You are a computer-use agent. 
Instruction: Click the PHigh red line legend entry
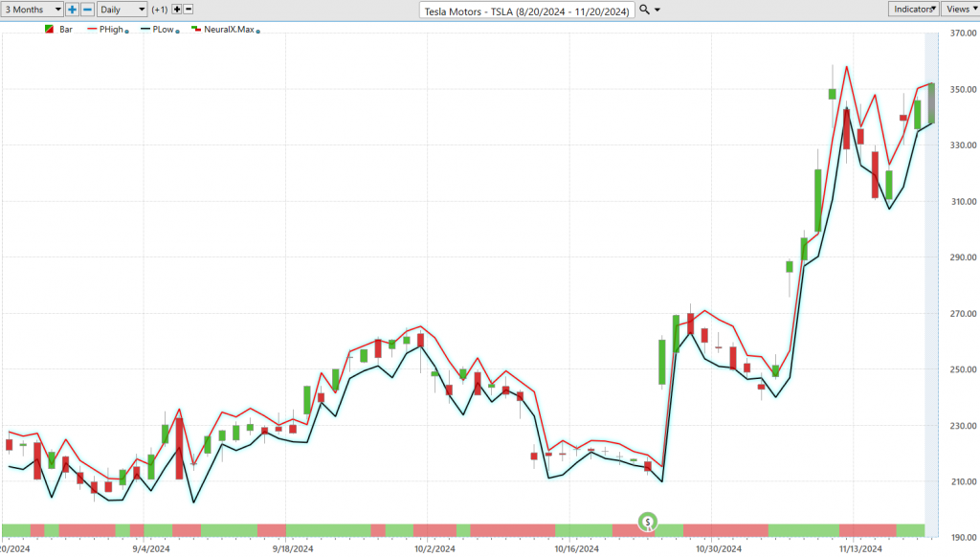(105, 30)
